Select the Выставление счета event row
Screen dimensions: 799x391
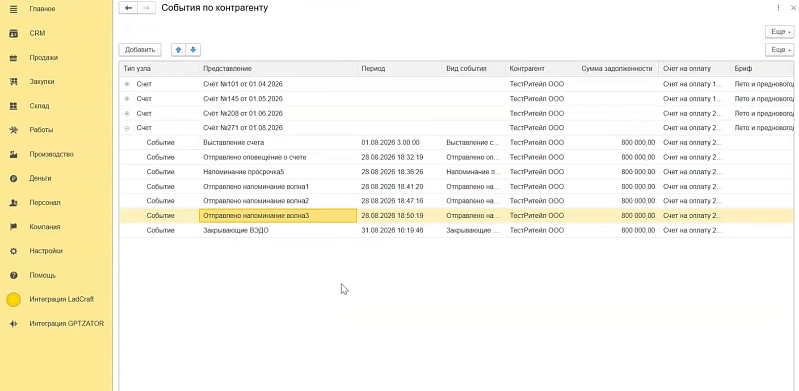pyautogui.click(x=457, y=143)
